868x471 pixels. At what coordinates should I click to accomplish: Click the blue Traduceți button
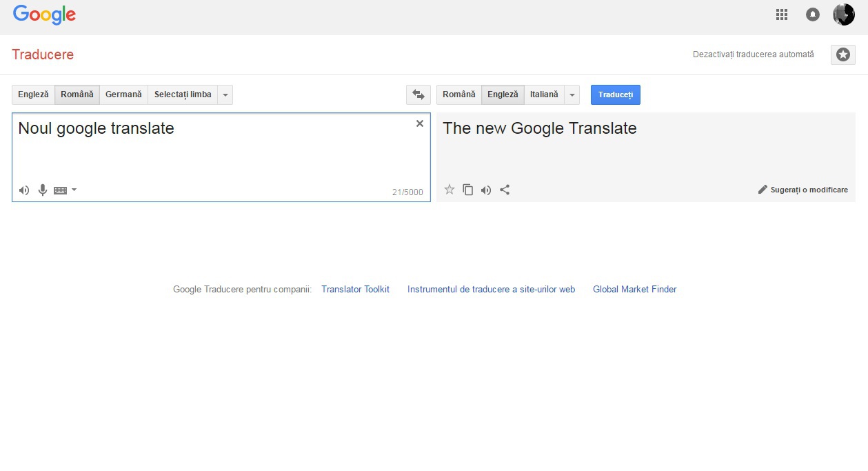[x=616, y=94]
